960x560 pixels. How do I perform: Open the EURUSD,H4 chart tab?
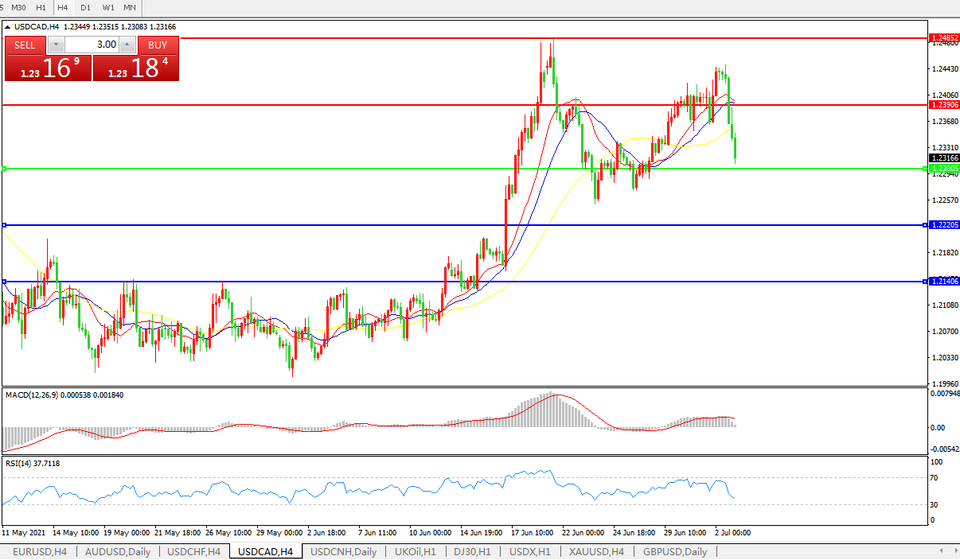click(40, 552)
